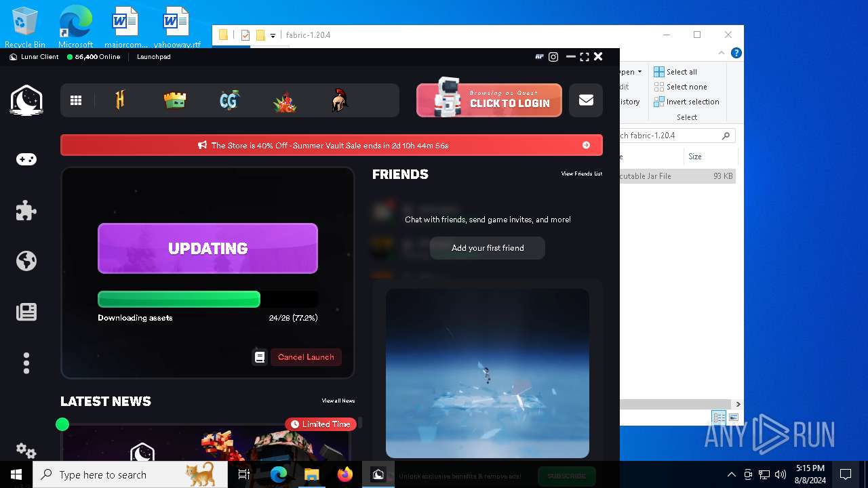Viewport: 868px width, 488px height.
Task: Open the Recycle Bin desktop icon
Action: point(25,28)
